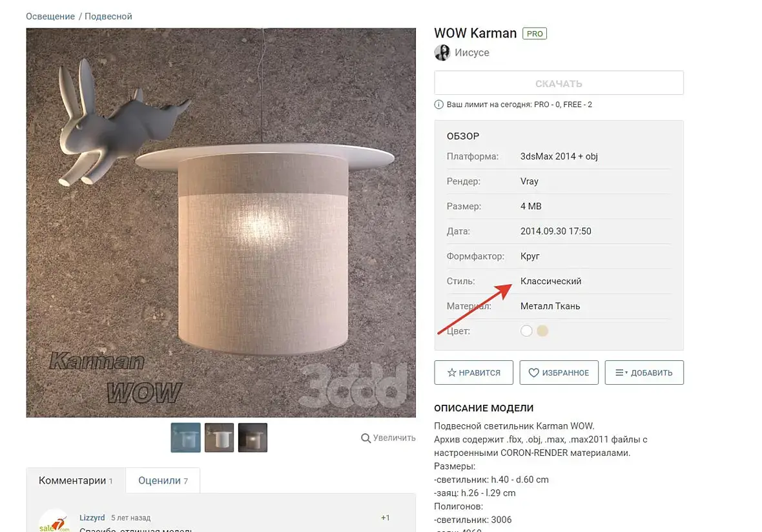762x532 pixels.
Task: Switch to the Оценили tab
Action: coord(163,480)
